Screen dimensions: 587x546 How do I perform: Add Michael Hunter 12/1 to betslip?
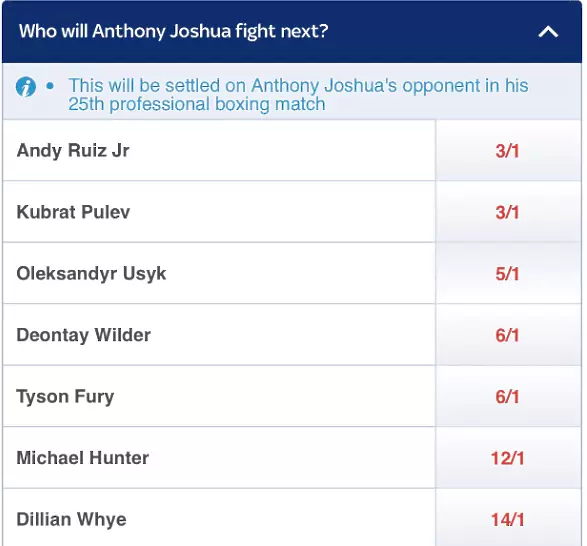[x=508, y=458]
